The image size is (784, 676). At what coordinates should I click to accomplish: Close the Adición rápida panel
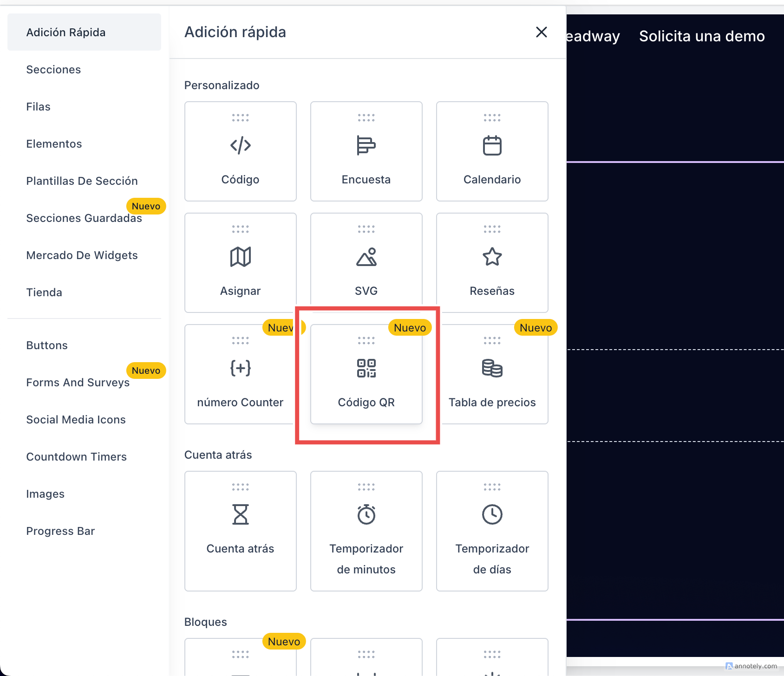(x=541, y=32)
